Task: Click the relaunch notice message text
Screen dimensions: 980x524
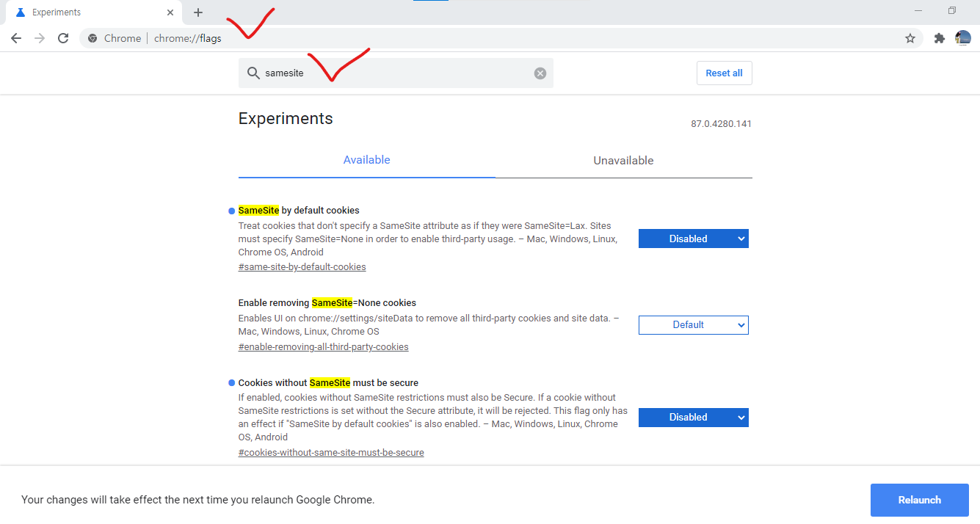Action: click(198, 500)
